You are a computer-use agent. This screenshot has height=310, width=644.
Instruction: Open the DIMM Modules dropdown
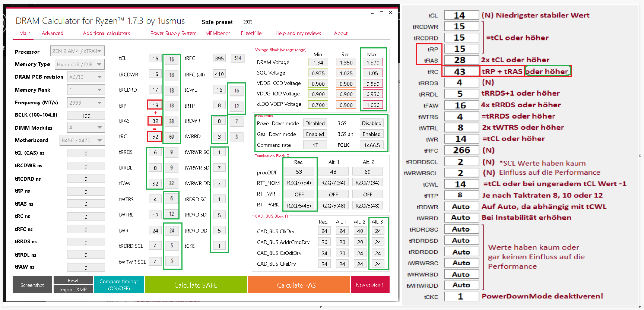click(86, 127)
